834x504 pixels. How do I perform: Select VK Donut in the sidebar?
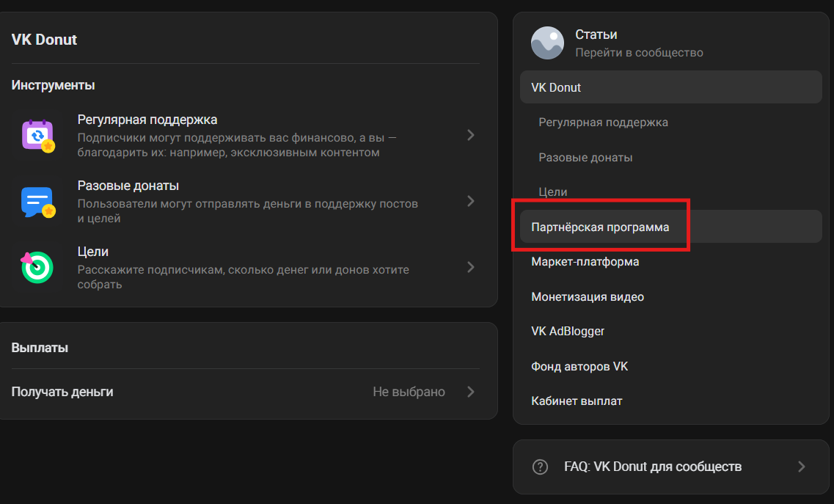coord(557,87)
